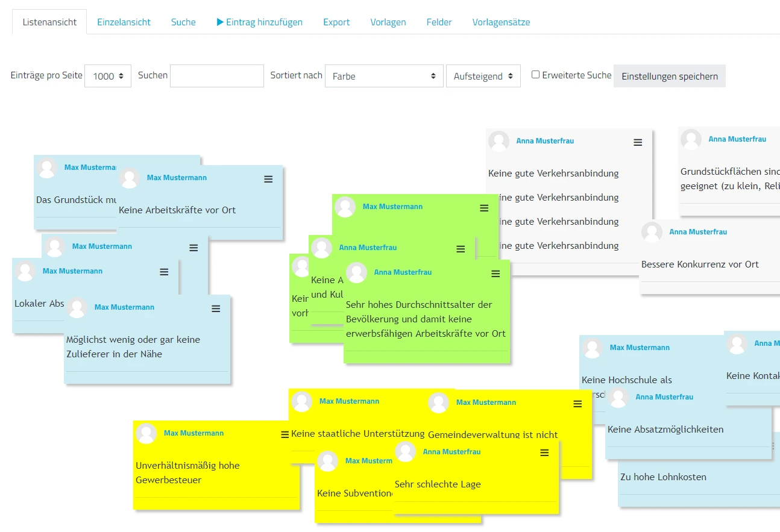
Task: Open menu icon on 'Möglichst wenig oder gar keine Zulieferer' card
Action: tap(216, 308)
